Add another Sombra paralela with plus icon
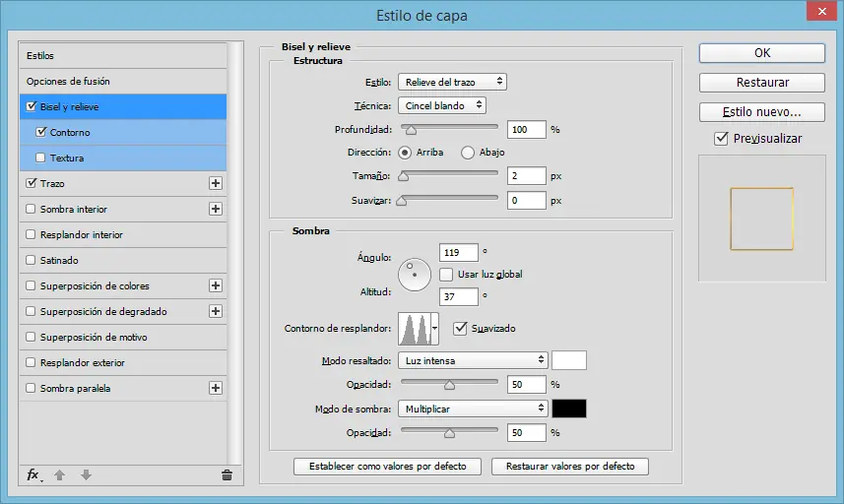Image resolution: width=844 pixels, height=504 pixels. coord(216,388)
